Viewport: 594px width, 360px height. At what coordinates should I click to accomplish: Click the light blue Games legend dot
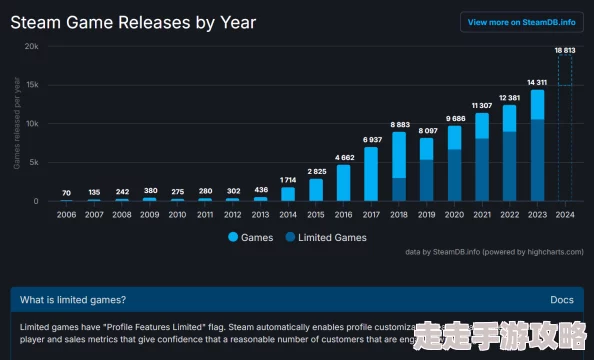click(x=233, y=237)
